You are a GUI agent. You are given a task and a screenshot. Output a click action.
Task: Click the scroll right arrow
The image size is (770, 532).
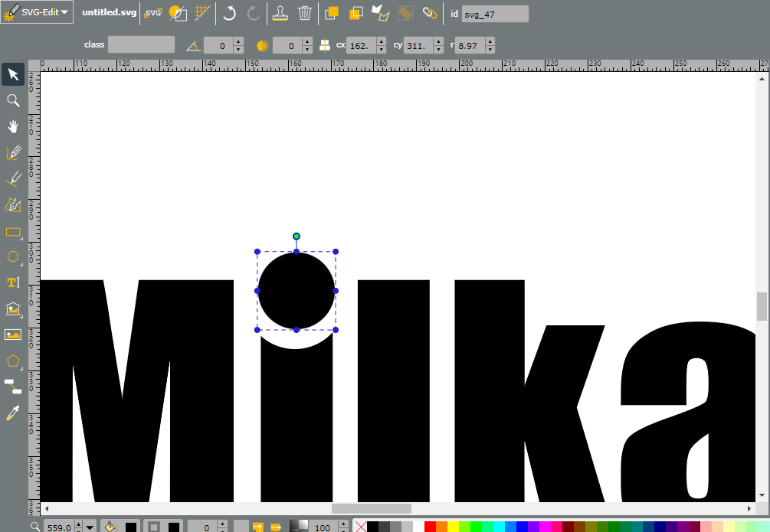749,508
